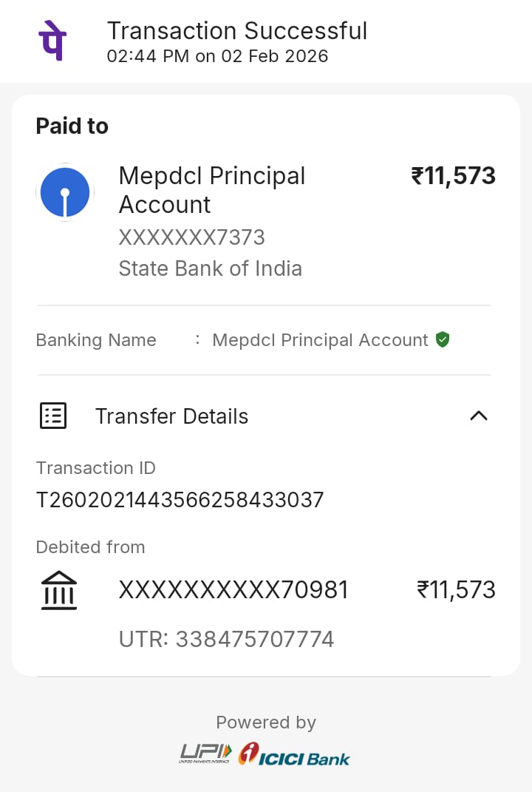Tap the State Bank of India logo
This screenshot has width=532, height=792.
[x=65, y=192]
